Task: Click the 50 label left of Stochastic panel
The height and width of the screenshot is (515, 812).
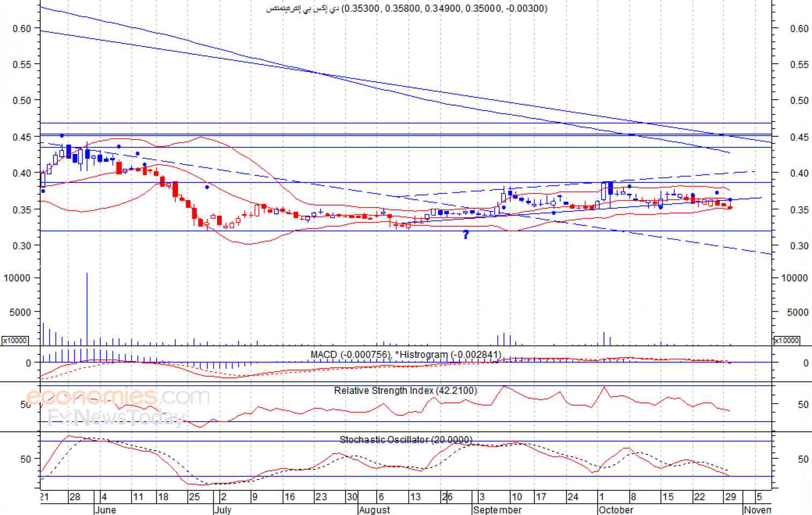Action: pyautogui.click(x=26, y=459)
